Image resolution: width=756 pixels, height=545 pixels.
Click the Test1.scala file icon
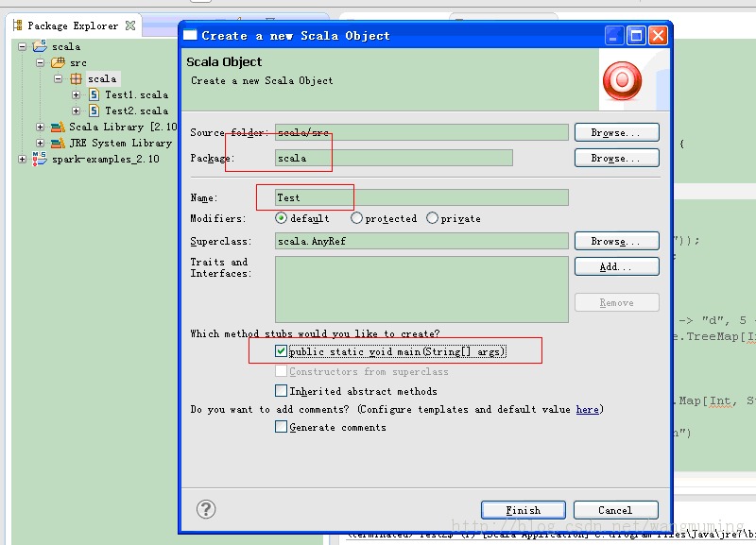pyautogui.click(x=94, y=94)
